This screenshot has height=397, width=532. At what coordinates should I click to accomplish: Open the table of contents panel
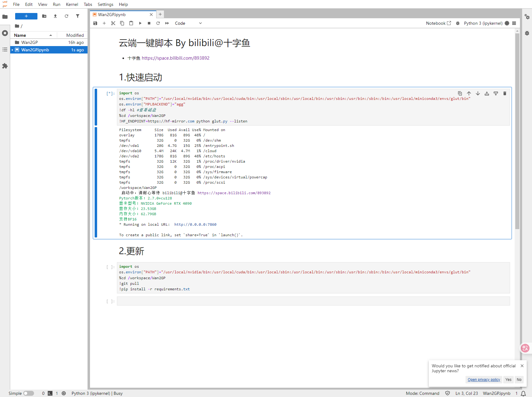[x=5, y=49]
